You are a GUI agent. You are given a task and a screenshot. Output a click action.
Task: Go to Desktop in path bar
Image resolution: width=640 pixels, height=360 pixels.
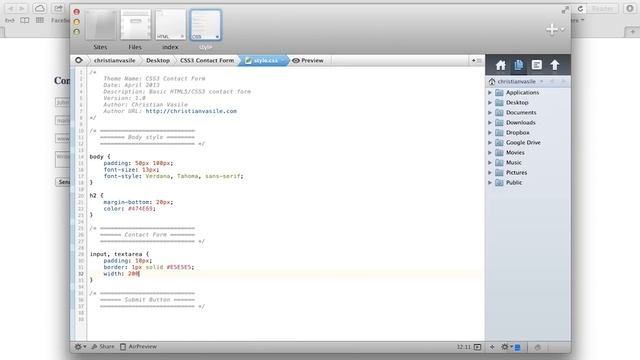coord(158,60)
